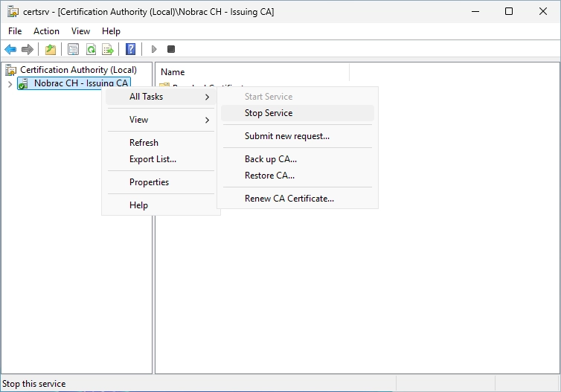Open the Action menu in menu bar
Screen dimensions: 561x392
click(47, 31)
